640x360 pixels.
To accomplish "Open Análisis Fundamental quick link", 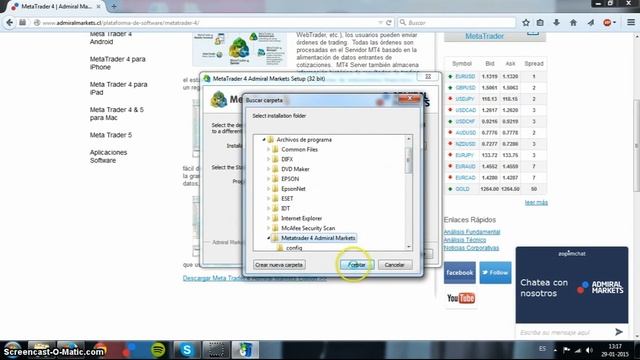I will click(x=471, y=232).
